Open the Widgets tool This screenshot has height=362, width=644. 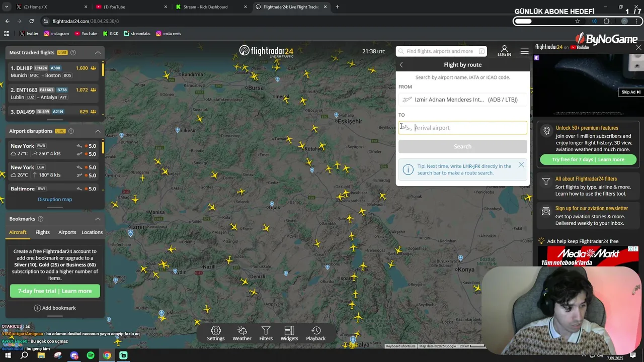[289, 333]
